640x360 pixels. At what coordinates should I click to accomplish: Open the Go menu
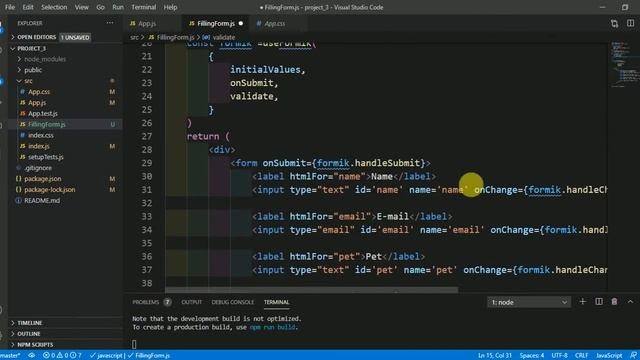click(x=100, y=7)
